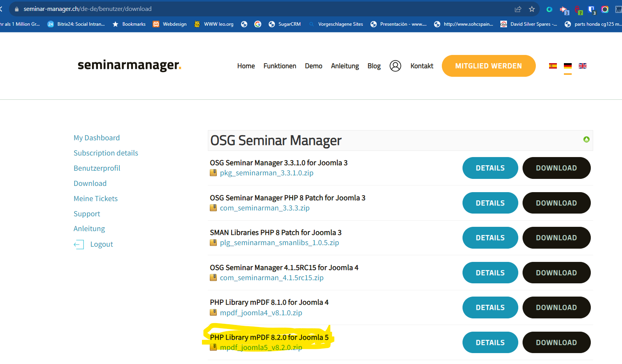The height and width of the screenshot is (364, 622).
Task: Switch site language to English flag
Action: pyautogui.click(x=583, y=66)
